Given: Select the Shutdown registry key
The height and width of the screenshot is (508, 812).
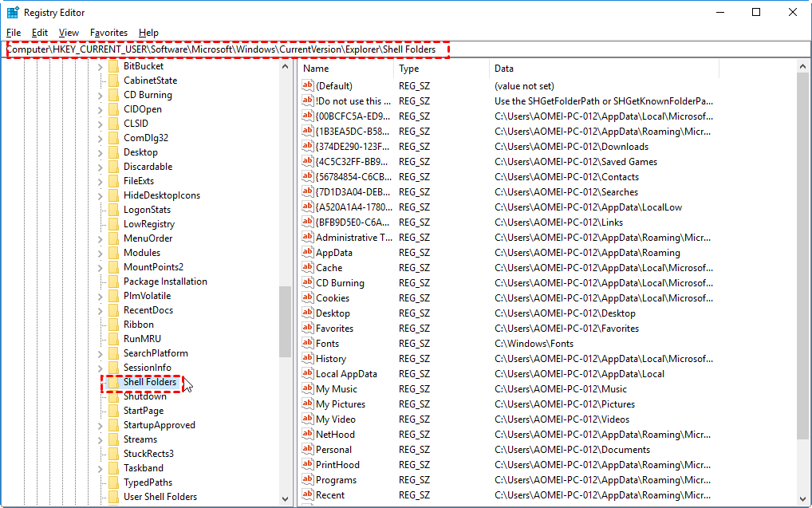Looking at the screenshot, I should [146, 396].
